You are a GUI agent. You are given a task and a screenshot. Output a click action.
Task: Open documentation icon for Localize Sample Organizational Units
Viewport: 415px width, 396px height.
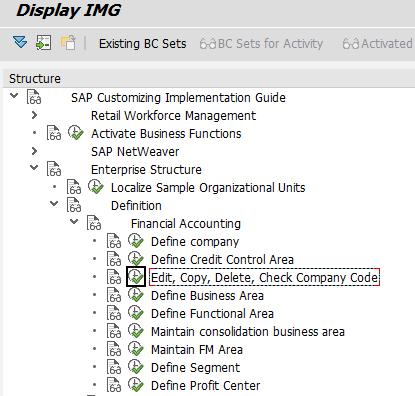click(74, 187)
